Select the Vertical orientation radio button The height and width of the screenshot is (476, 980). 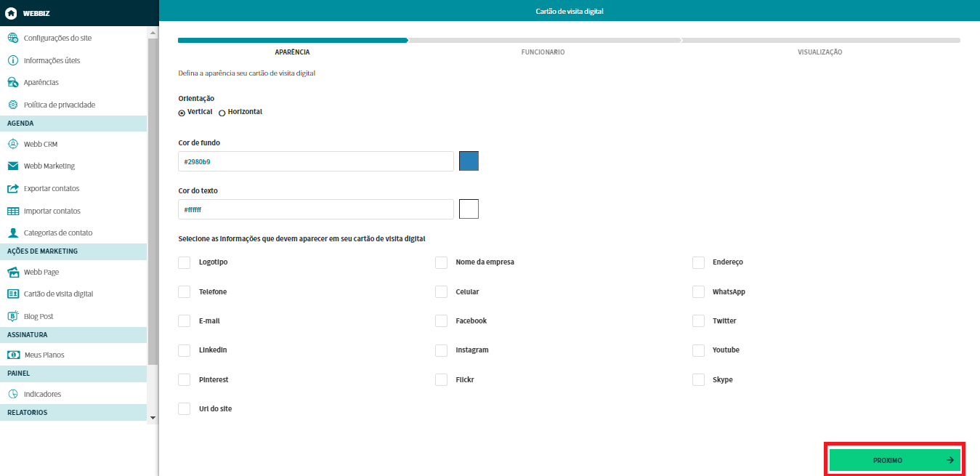tap(182, 113)
